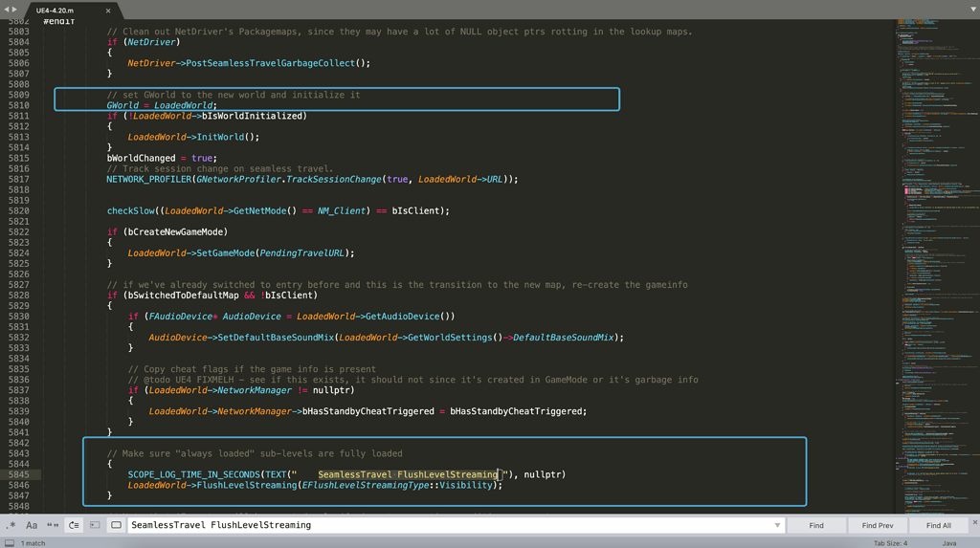Click the '1 match' status text
Screen dimensions: 980x548
[x=33, y=543]
